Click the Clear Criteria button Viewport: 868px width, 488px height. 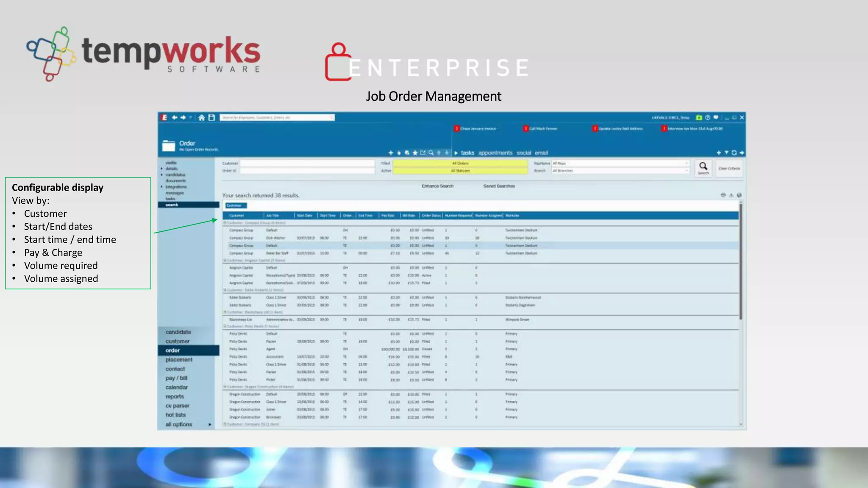pyautogui.click(x=729, y=169)
